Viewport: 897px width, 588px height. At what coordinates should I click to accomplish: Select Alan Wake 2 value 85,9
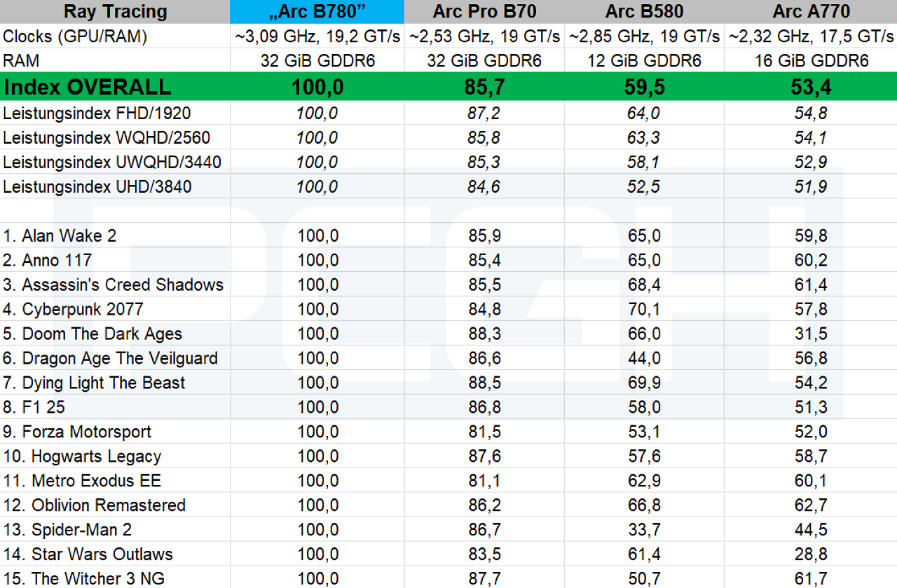coord(484,235)
